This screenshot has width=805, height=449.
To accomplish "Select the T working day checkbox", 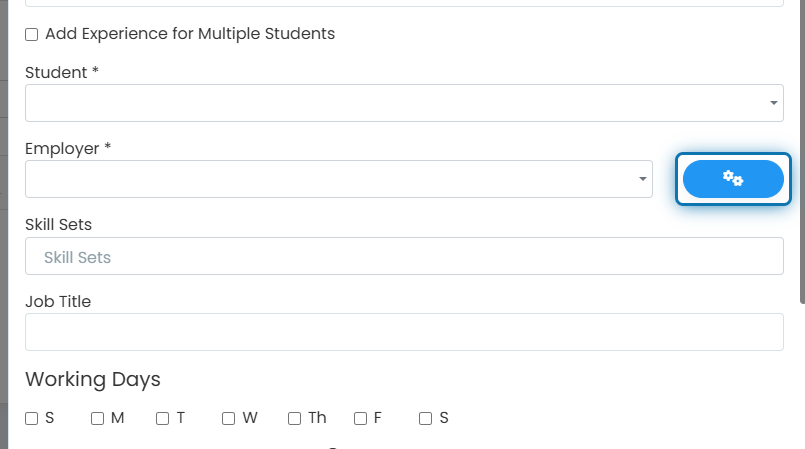I will coord(163,419).
